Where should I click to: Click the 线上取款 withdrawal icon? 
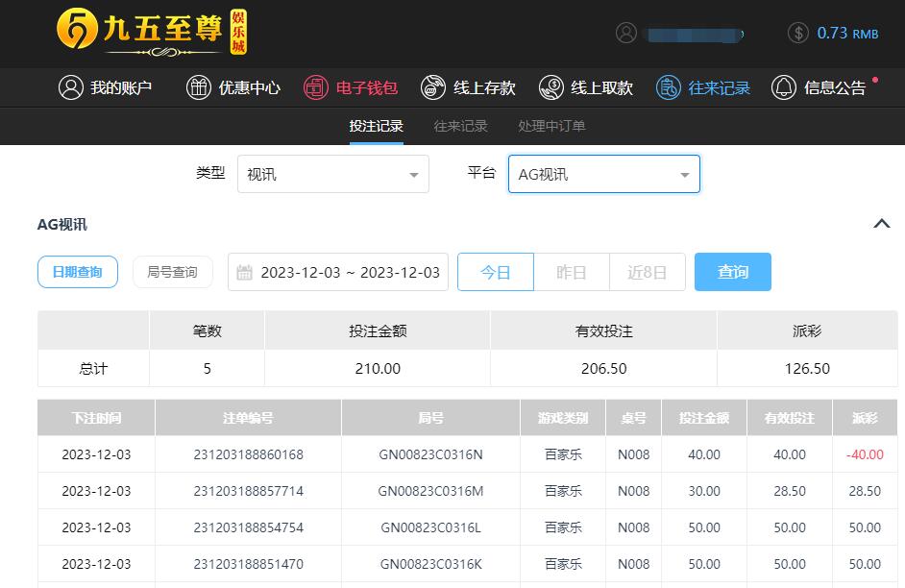(550, 87)
